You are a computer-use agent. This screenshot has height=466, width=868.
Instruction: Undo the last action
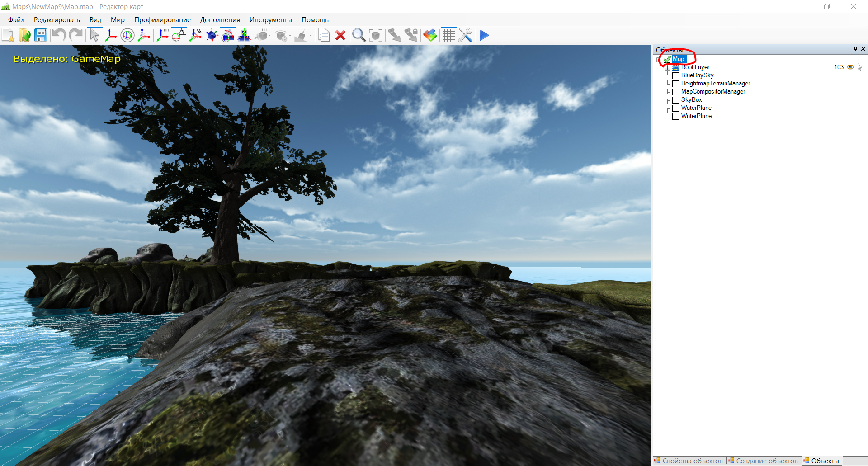click(x=59, y=35)
